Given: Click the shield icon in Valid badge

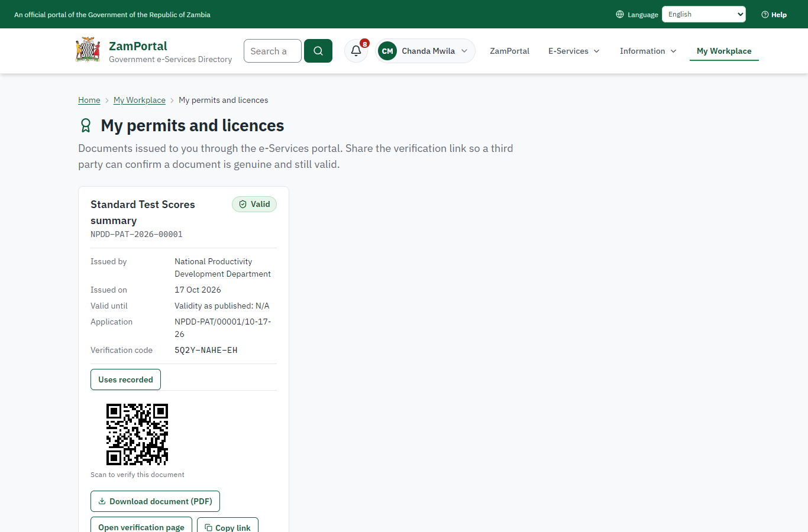Looking at the screenshot, I should pos(243,204).
